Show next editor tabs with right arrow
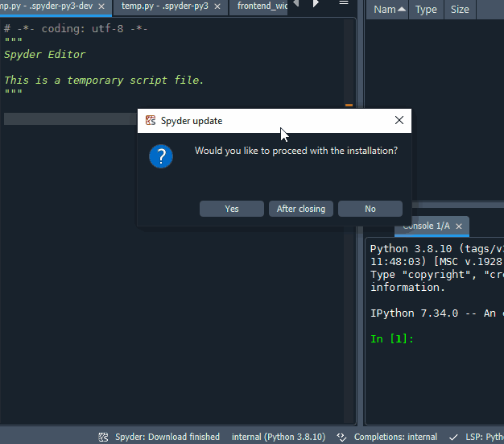This screenshot has width=504, height=444. 316,3
